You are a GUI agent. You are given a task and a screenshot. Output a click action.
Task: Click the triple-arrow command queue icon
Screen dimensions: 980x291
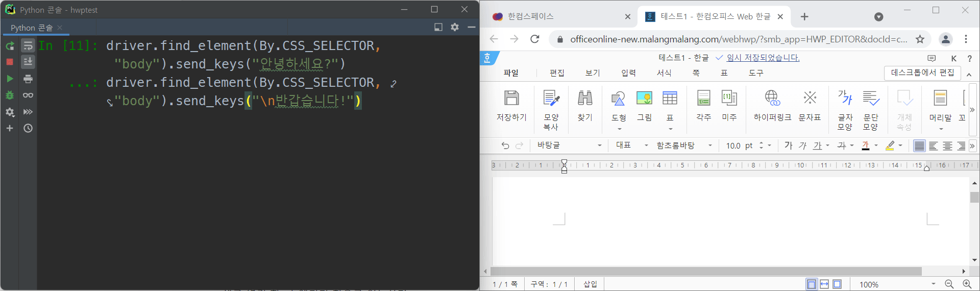pos(28,112)
